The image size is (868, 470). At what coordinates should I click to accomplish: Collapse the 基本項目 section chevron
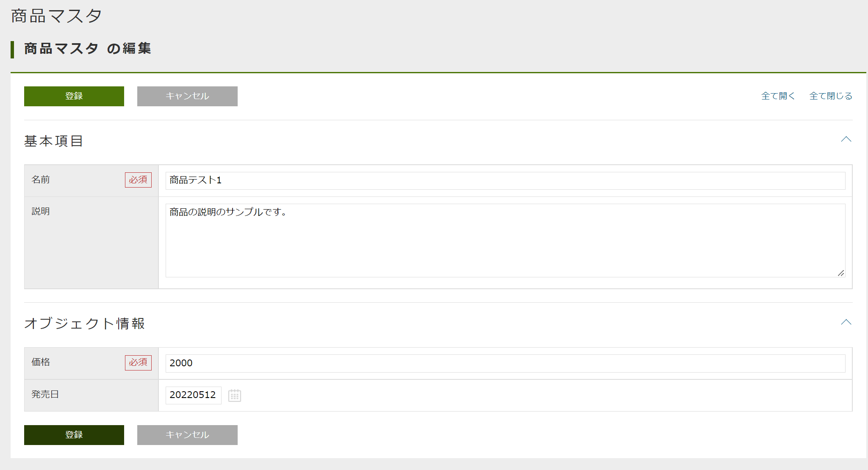846,140
